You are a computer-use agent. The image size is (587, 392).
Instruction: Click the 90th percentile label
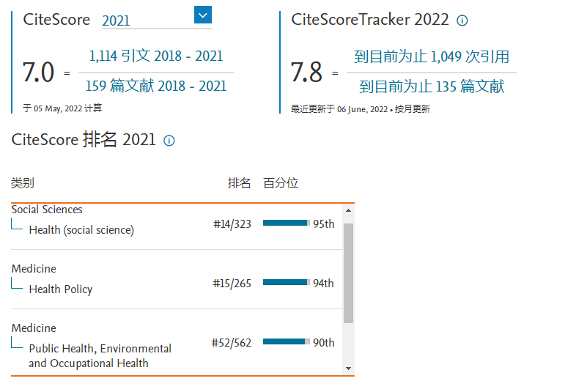click(324, 343)
